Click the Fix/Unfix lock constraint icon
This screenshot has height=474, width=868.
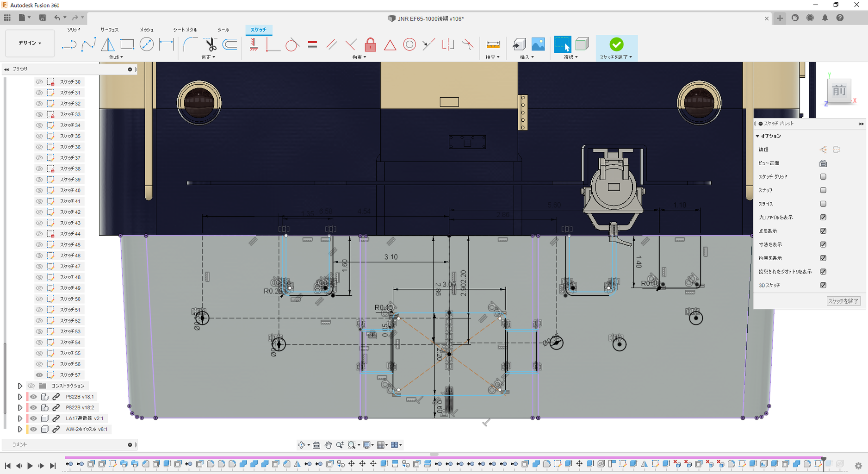(x=370, y=44)
